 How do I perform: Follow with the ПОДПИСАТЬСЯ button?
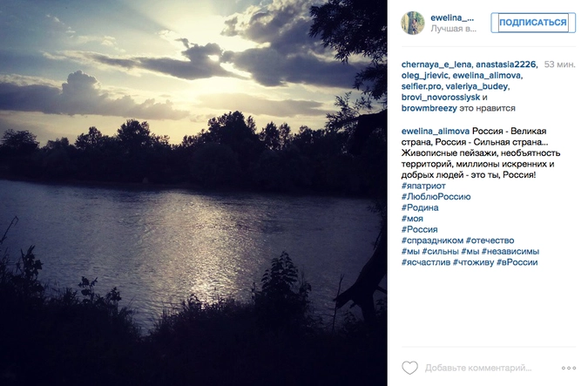pyautogui.click(x=533, y=23)
